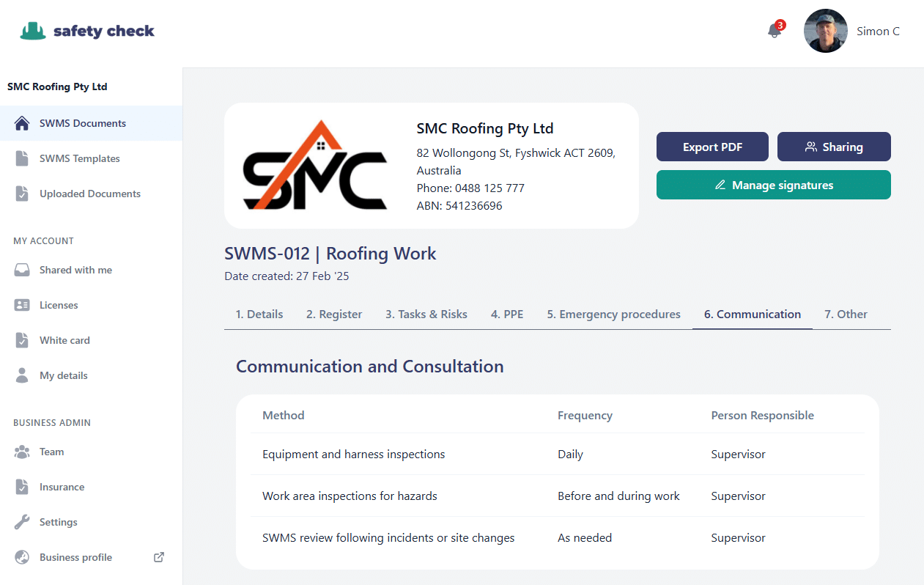Open Settings using the wrench icon
Viewport: 924px width, 585px height.
[x=22, y=522]
